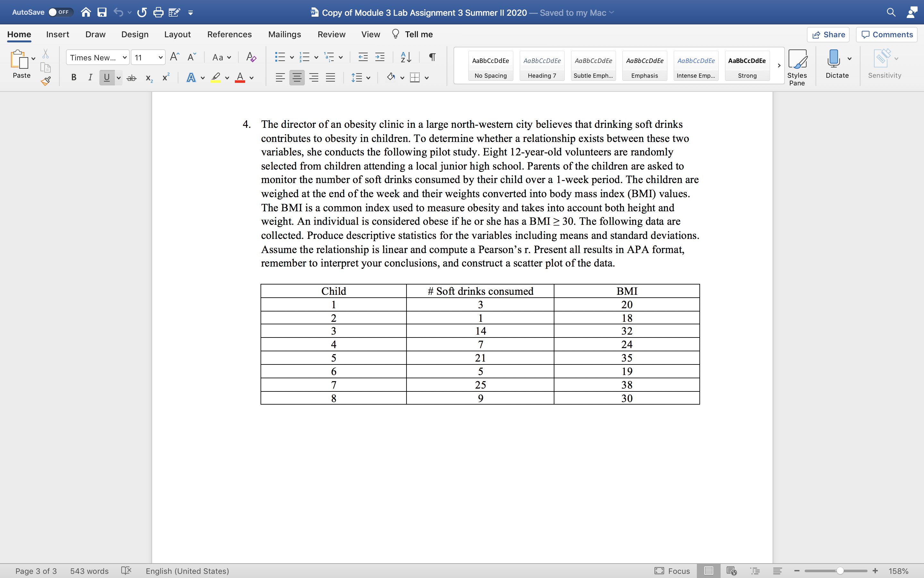
Task: Undo the last action
Action: (x=118, y=12)
